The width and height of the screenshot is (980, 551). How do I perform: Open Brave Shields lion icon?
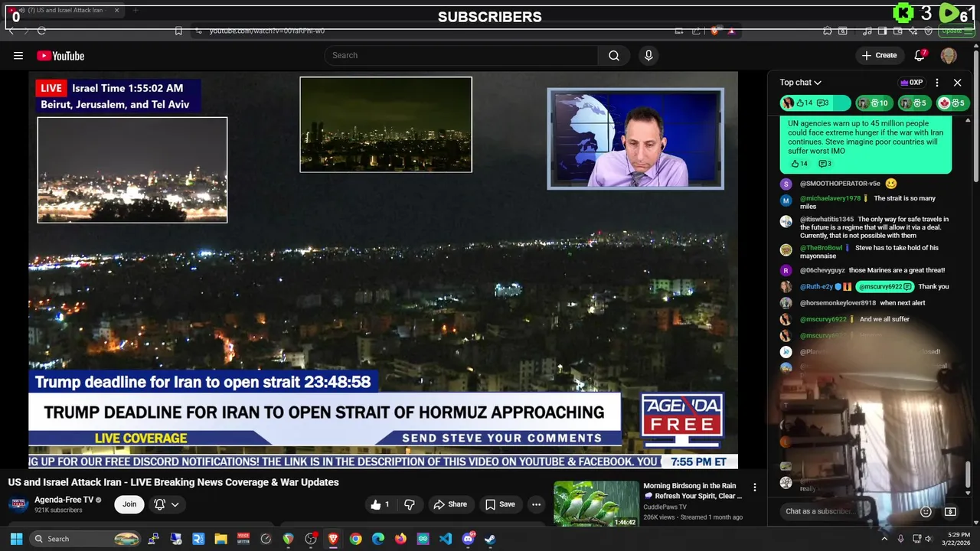coord(715,31)
